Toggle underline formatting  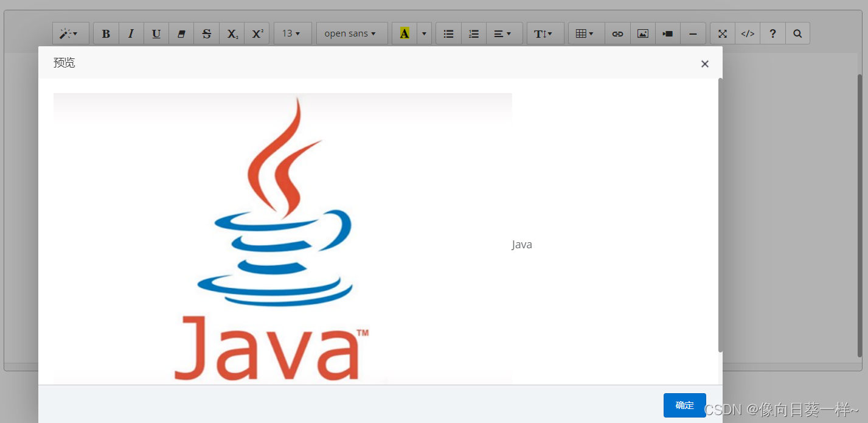(156, 33)
